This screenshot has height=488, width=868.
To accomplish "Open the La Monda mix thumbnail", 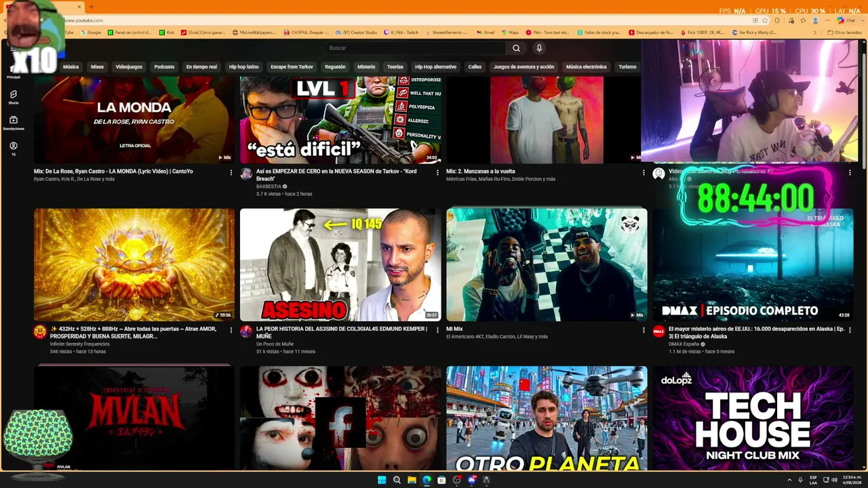I will point(134,119).
